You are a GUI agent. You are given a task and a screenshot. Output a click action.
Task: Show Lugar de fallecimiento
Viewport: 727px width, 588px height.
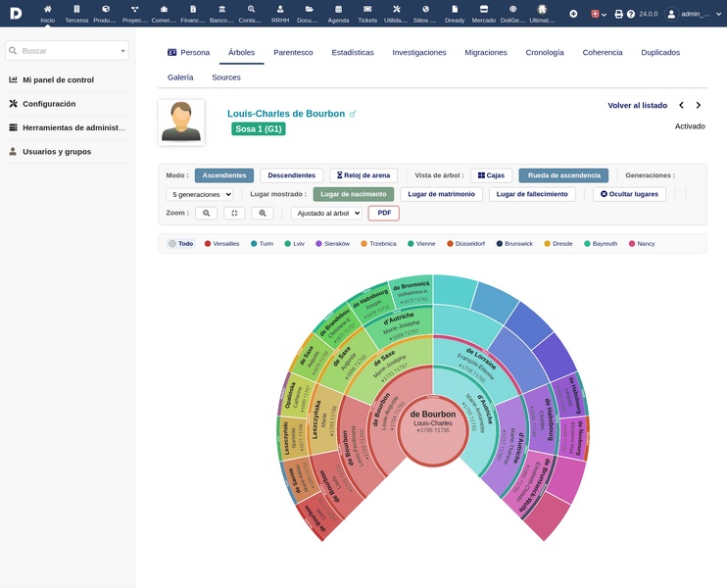[532, 194]
